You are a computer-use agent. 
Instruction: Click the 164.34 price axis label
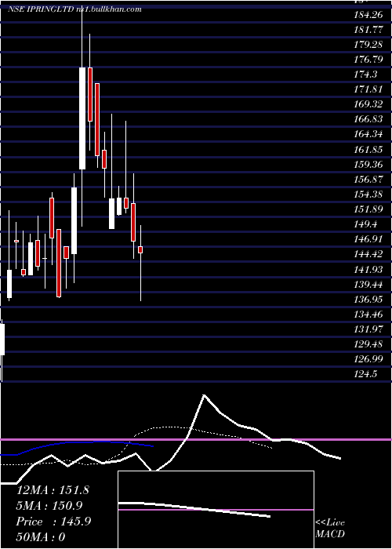[x=368, y=134]
